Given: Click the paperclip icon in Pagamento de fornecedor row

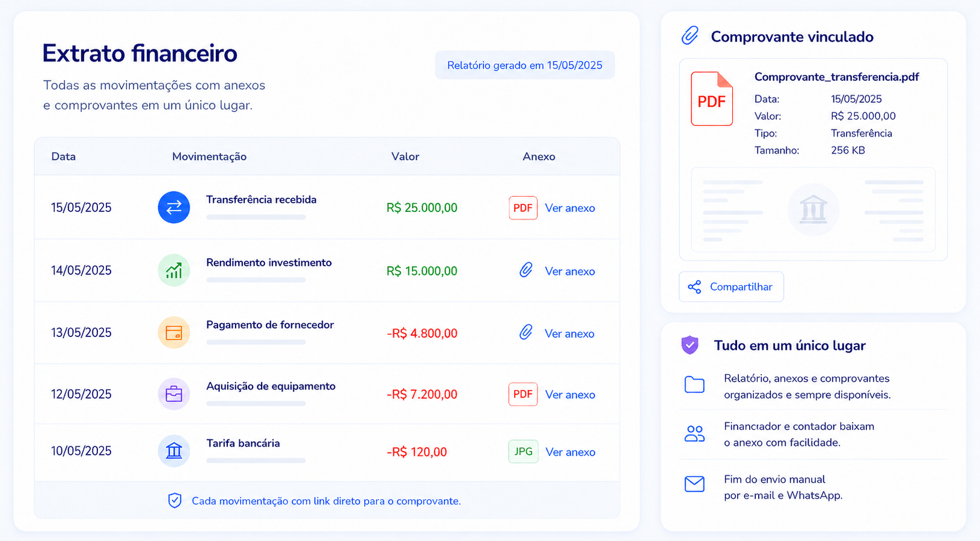Looking at the screenshot, I should point(526,332).
